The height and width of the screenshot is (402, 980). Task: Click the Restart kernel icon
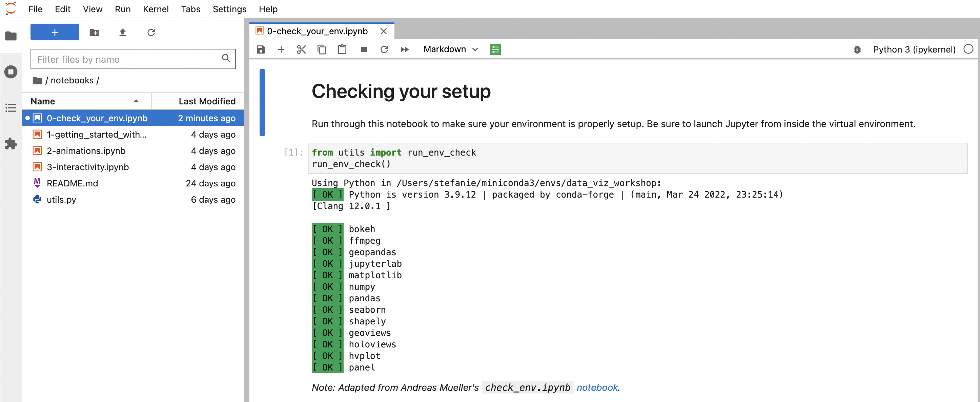384,49
